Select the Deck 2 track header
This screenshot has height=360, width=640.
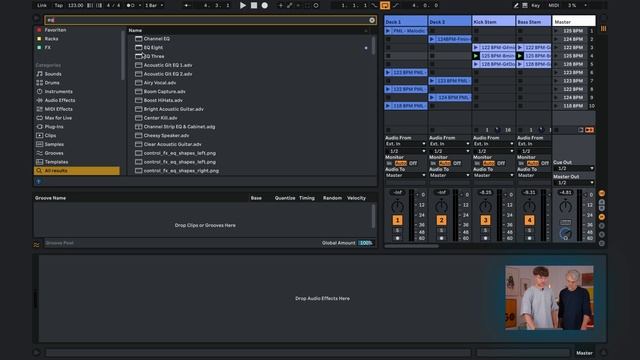pos(449,22)
